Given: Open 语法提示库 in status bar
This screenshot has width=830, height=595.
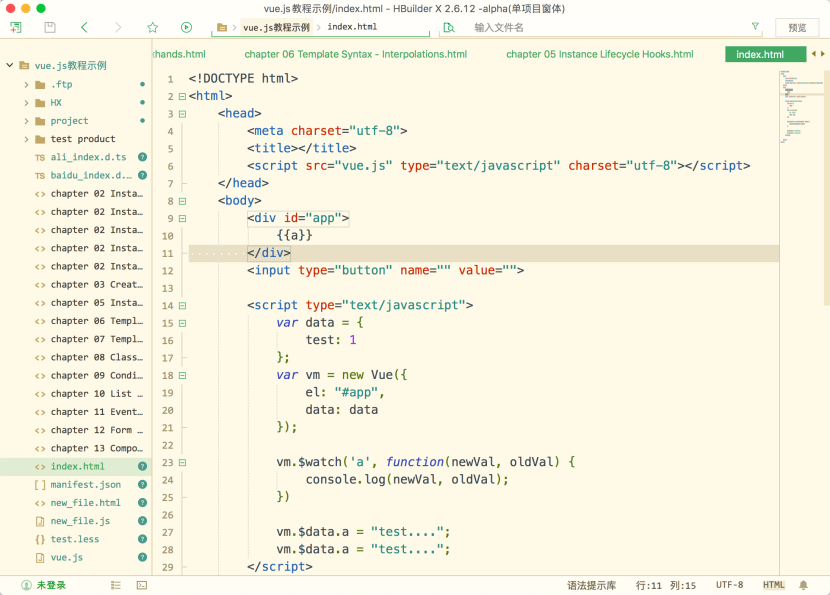Looking at the screenshot, I should [591, 585].
